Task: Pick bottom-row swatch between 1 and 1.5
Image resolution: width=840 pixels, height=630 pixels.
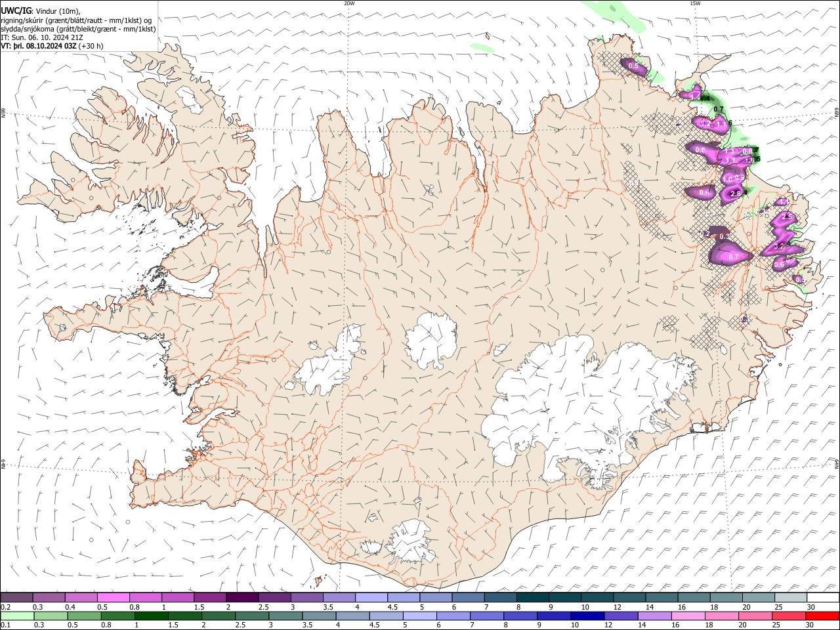Action: pos(151,616)
